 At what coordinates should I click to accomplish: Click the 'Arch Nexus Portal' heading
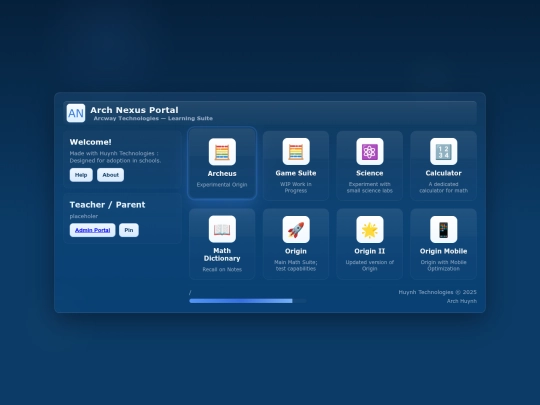tap(134, 110)
